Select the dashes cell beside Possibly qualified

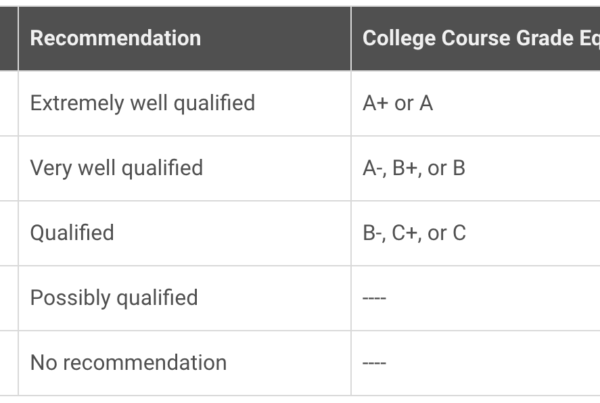coord(476,298)
